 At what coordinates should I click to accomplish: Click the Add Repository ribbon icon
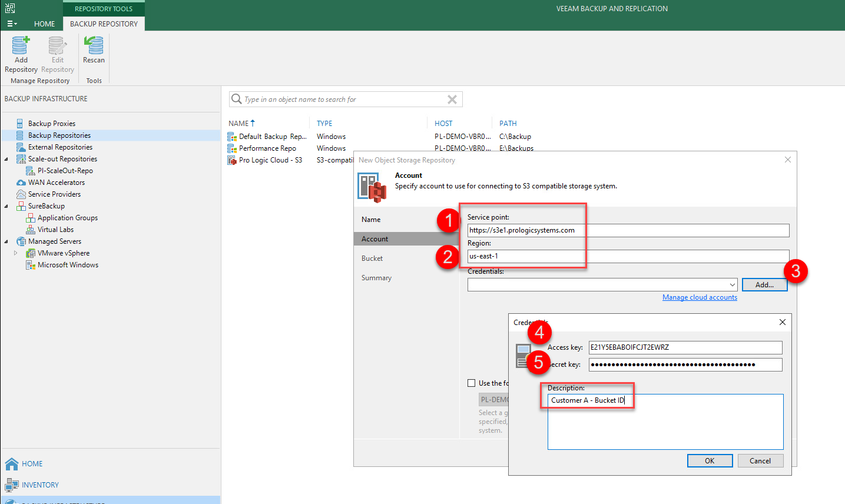point(21,46)
